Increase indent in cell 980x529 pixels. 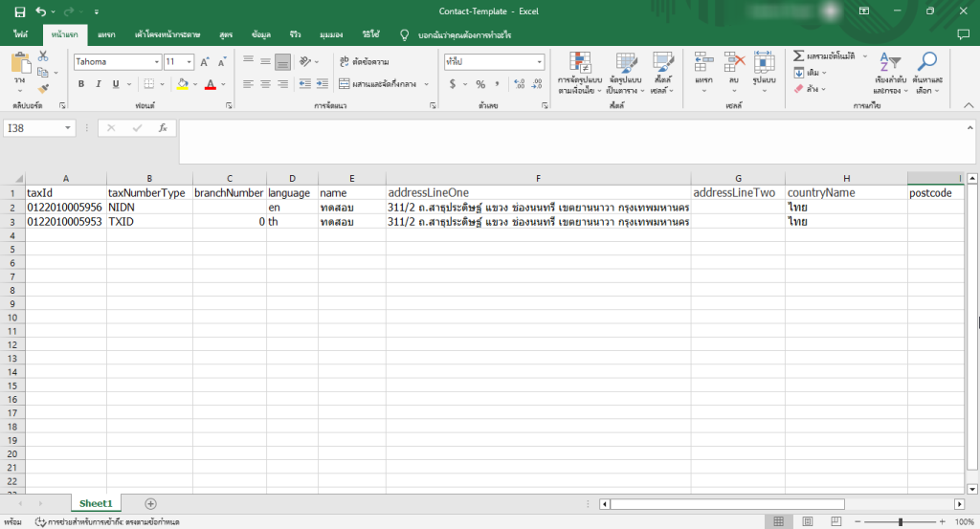pyautogui.click(x=323, y=83)
